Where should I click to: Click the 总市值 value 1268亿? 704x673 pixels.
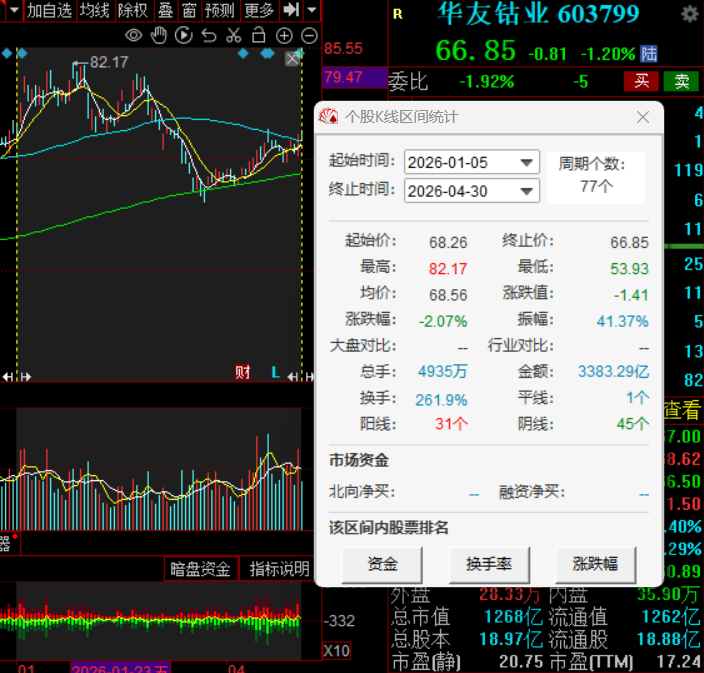(x=513, y=616)
